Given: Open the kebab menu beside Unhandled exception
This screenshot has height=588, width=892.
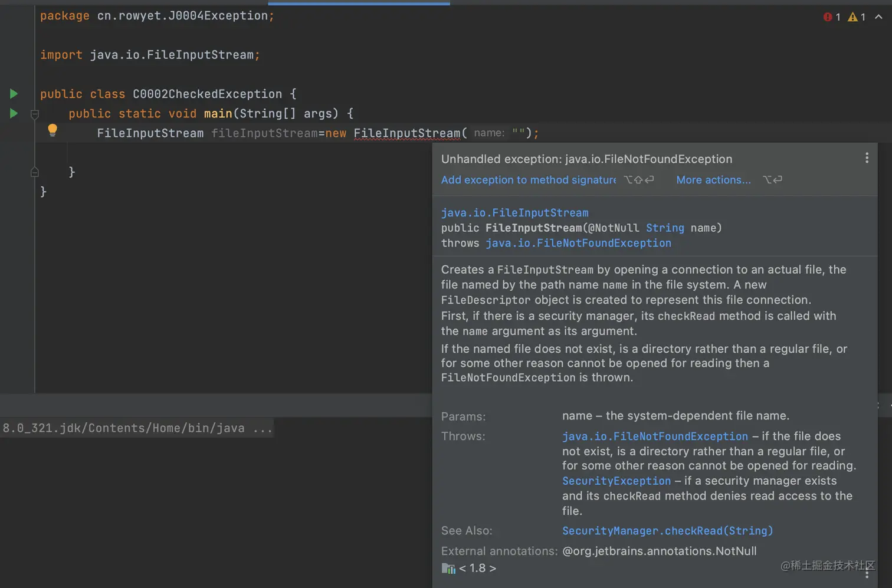Looking at the screenshot, I should (x=867, y=158).
